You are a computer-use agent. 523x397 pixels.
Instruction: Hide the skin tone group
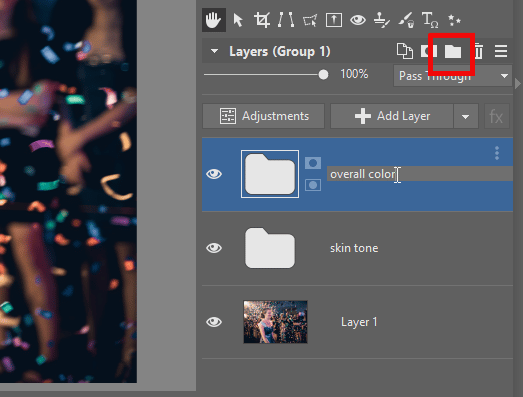pos(214,248)
